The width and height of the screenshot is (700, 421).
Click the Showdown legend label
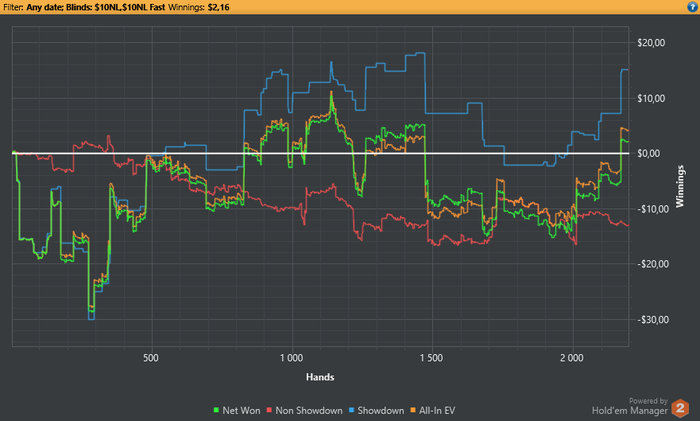[x=380, y=410]
